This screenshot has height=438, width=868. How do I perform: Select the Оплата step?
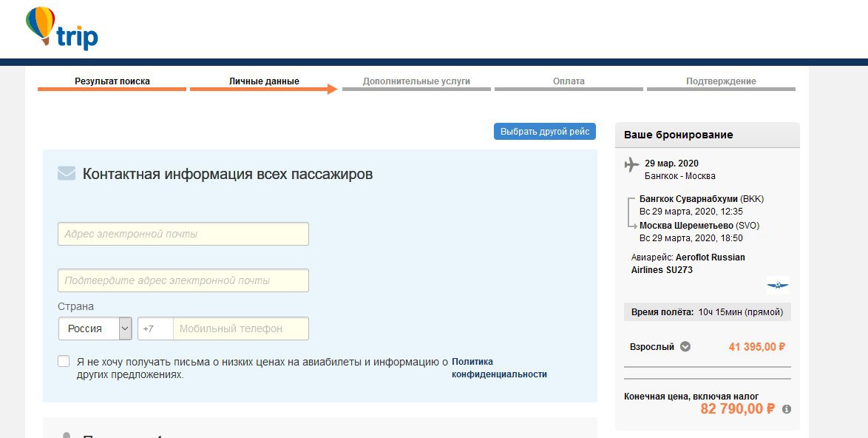point(569,83)
